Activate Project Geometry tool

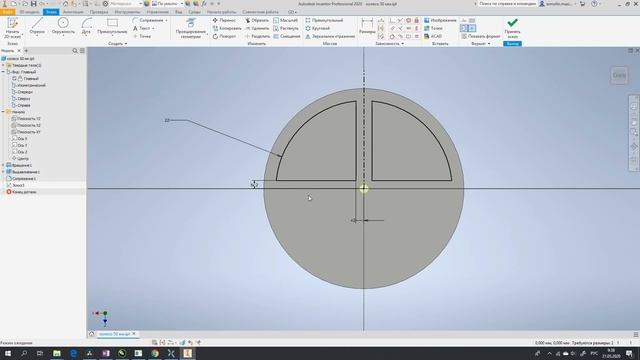point(191,28)
